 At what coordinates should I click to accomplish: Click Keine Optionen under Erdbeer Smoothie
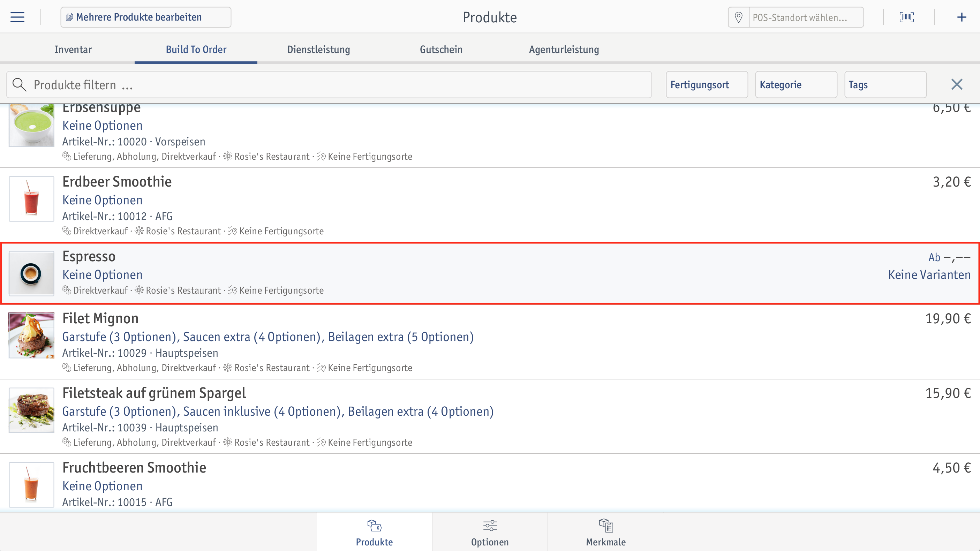pyautogui.click(x=102, y=200)
